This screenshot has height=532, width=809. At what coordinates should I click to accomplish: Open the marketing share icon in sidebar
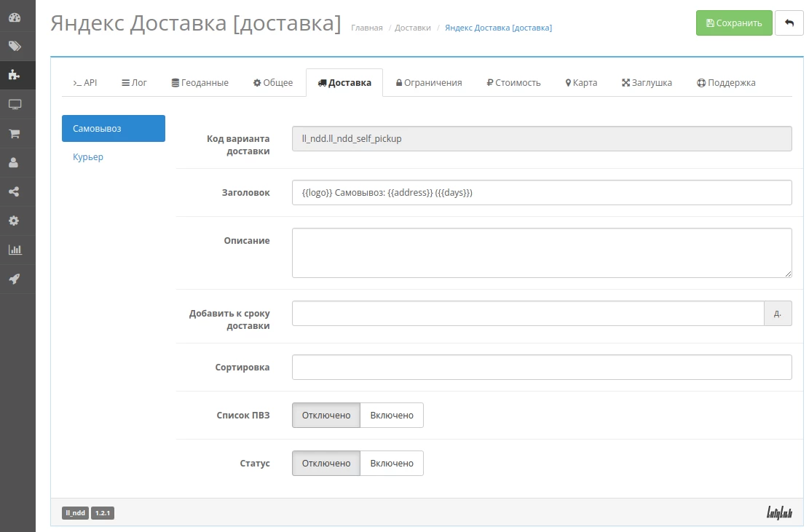15,192
